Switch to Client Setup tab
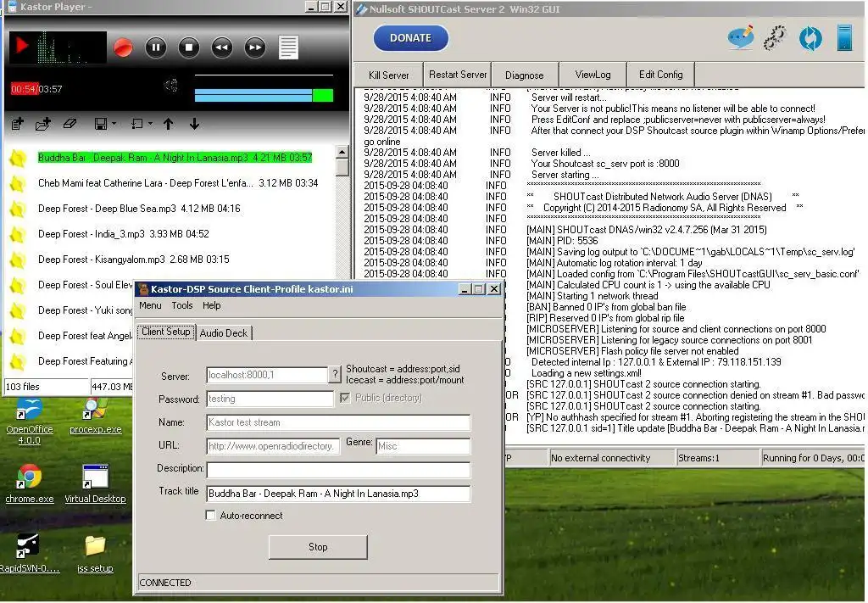The image size is (868, 603). 165,332
